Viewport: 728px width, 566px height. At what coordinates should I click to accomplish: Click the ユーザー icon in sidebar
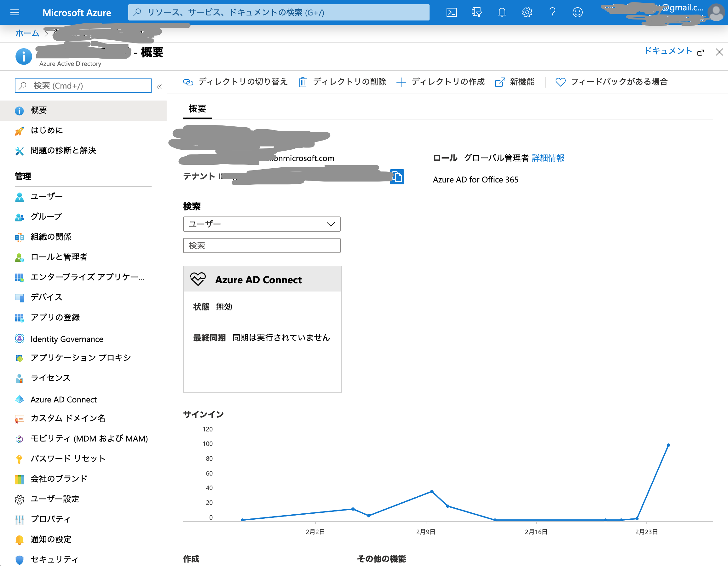point(19,197)
